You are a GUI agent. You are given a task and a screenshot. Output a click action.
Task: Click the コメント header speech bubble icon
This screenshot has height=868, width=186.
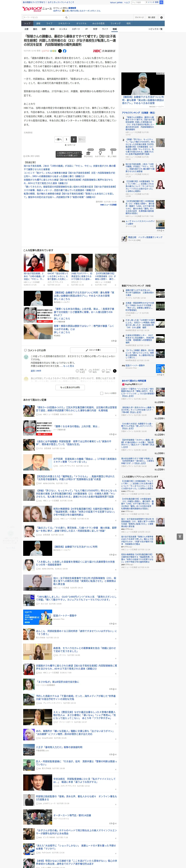click(x=25, y=350)
